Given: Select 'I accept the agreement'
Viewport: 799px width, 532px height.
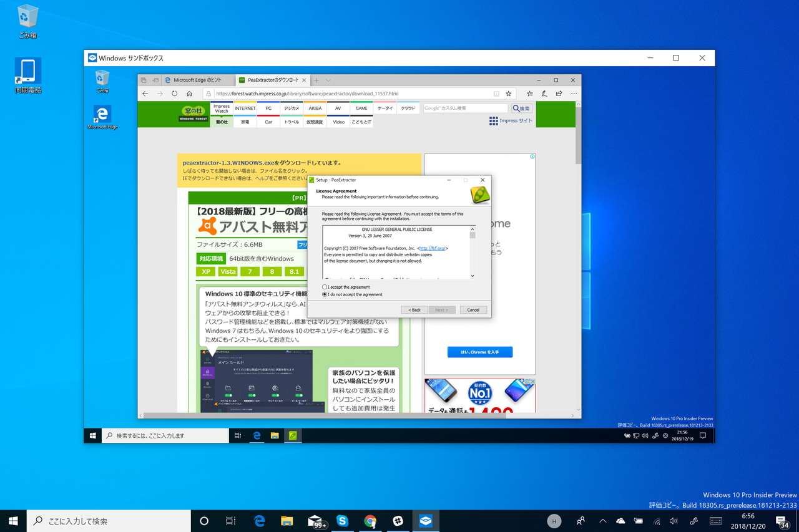Looking at the screenshot, I should point(324,287).
